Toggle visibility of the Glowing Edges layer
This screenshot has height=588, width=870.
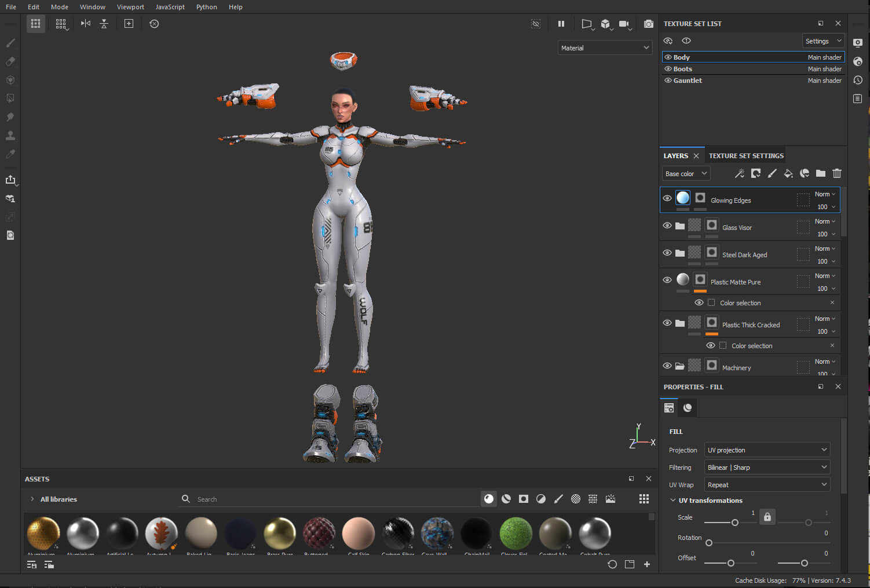click(x=667, y=198)
